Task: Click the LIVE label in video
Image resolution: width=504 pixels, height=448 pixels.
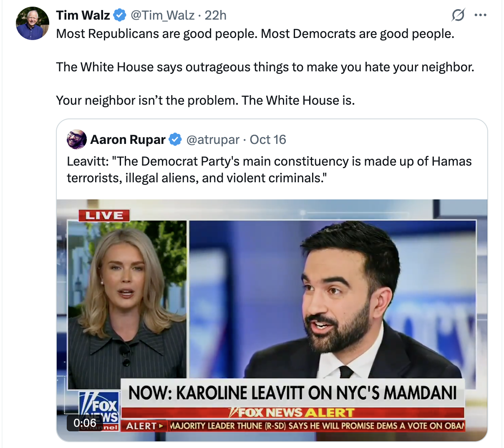Action: [x=104, y=215]
